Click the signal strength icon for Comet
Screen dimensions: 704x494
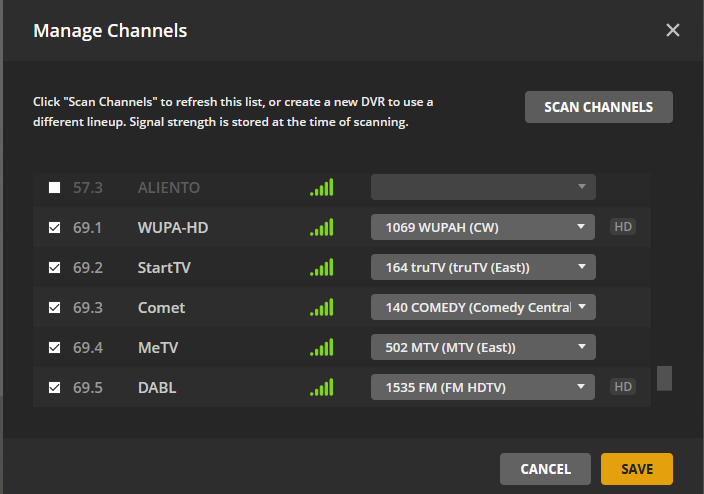coord(321,307)
